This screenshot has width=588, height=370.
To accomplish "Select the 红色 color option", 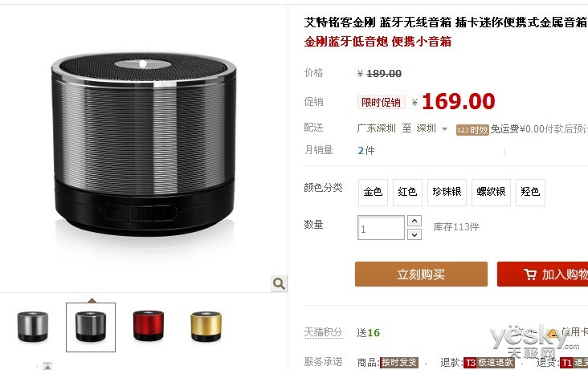I will coord(407,193).
